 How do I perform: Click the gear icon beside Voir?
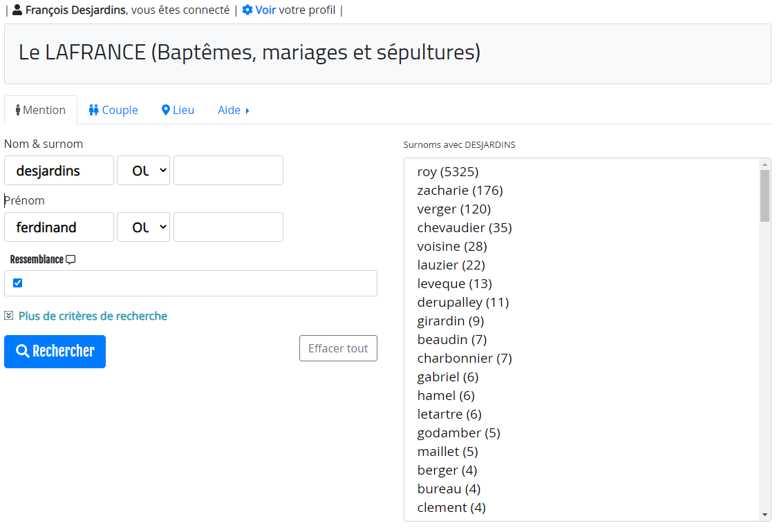coord(247,10)
